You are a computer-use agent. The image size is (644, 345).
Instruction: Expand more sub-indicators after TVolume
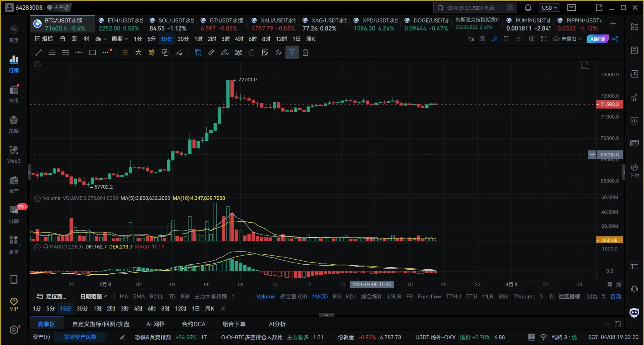point(541,296)
